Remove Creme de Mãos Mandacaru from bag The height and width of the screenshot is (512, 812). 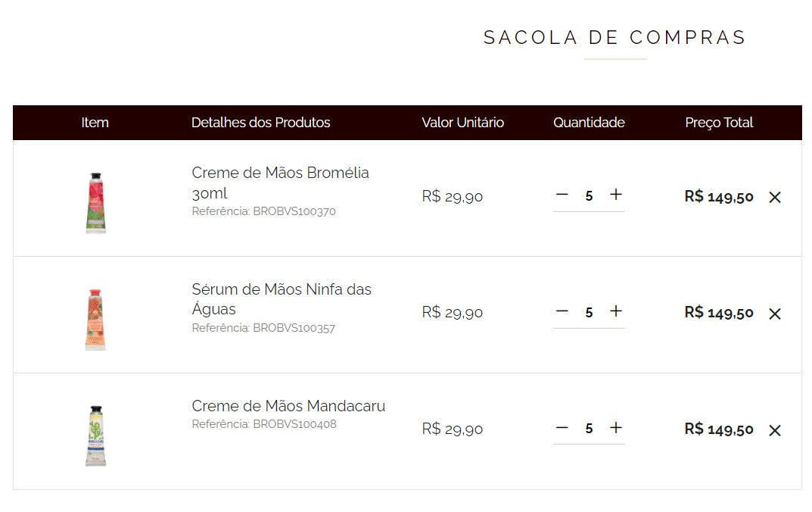pyautogui.click(x=775, y=430)
